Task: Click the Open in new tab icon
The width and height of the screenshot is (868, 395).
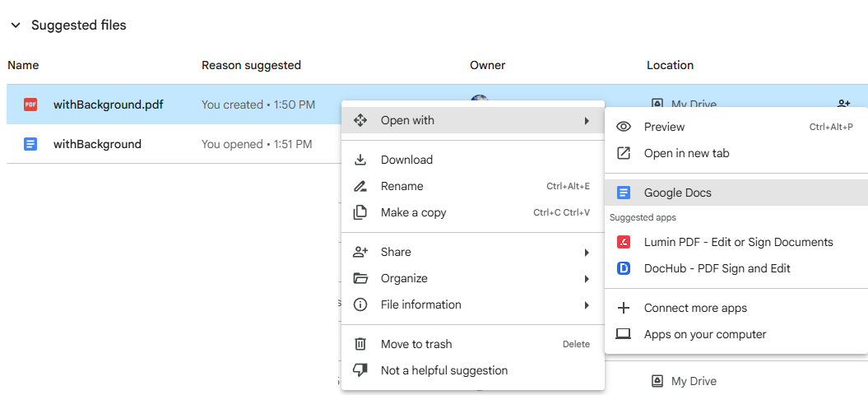Action: 624,153
